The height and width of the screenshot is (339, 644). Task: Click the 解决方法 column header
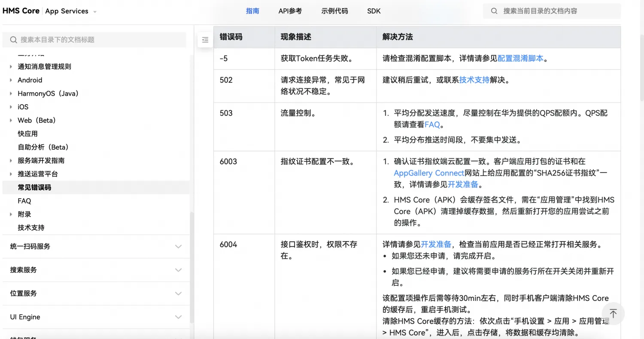498,37
